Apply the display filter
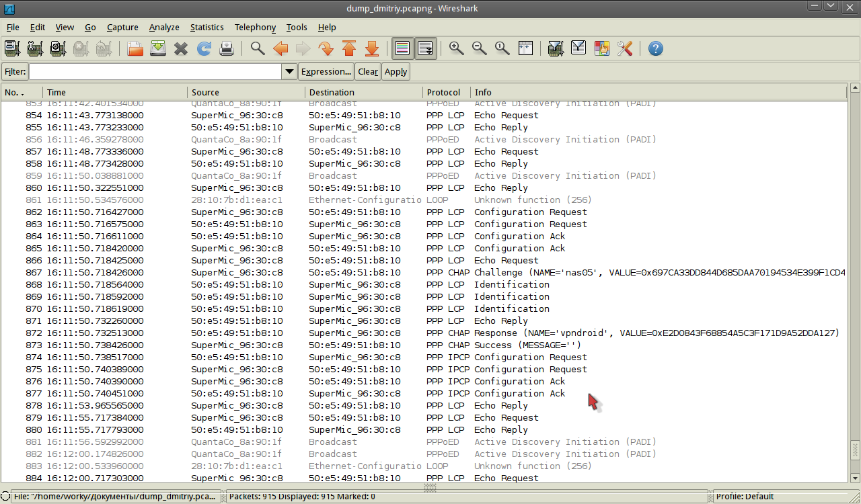Image resolution: width=861 pixels, height=504 pixels. coord(396,71)
